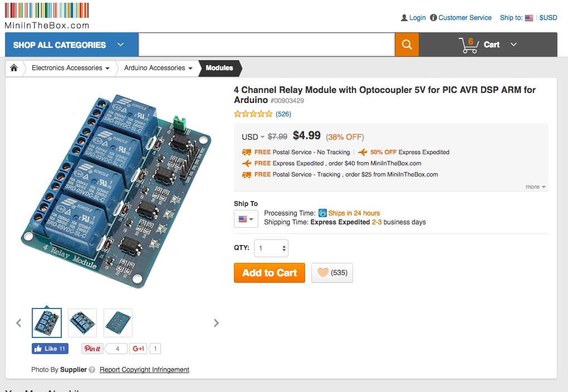
Task: Select the third product thumbnail image
Action: pos(118,323)
